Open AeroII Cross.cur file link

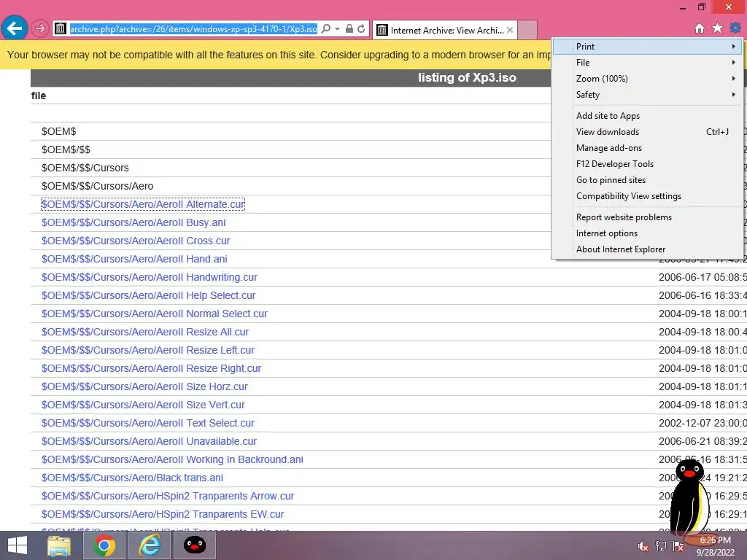pos(136,241)
